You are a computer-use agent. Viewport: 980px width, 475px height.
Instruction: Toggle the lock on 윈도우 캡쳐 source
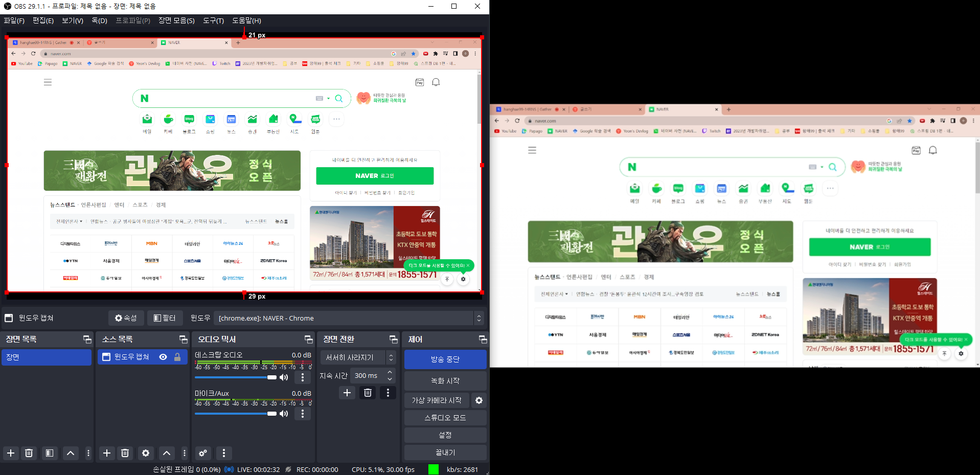(x=177, y=357)
